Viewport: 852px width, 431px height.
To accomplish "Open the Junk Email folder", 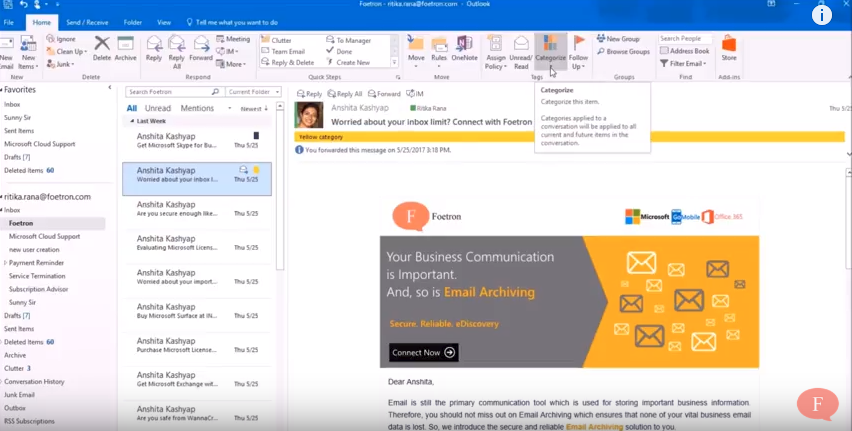I will point(20,395).
